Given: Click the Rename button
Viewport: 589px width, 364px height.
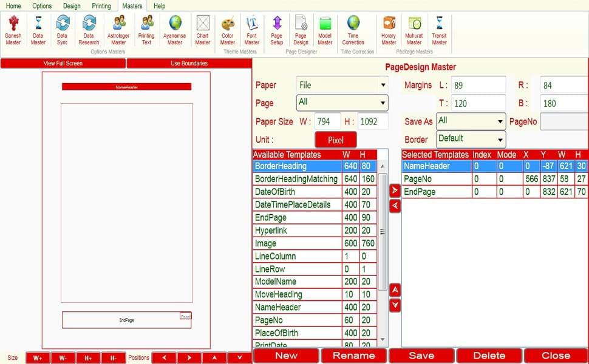Looking at the screenshot, I should tap(354, 356).
